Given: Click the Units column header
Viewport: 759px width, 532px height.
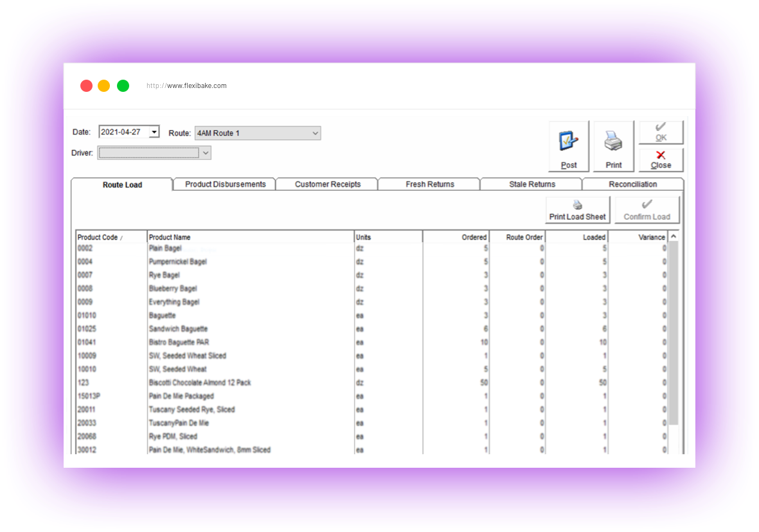Looking at the screenshot, I should pos(388,237).
